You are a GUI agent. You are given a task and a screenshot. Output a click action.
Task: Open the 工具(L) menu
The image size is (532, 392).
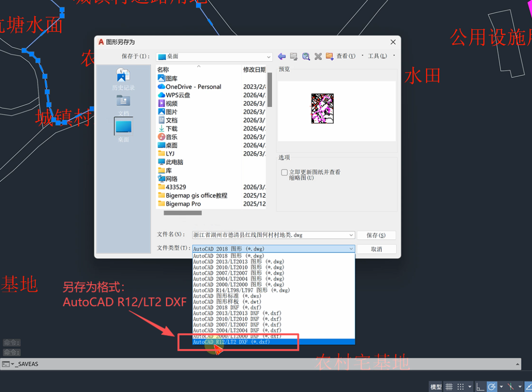377,56
